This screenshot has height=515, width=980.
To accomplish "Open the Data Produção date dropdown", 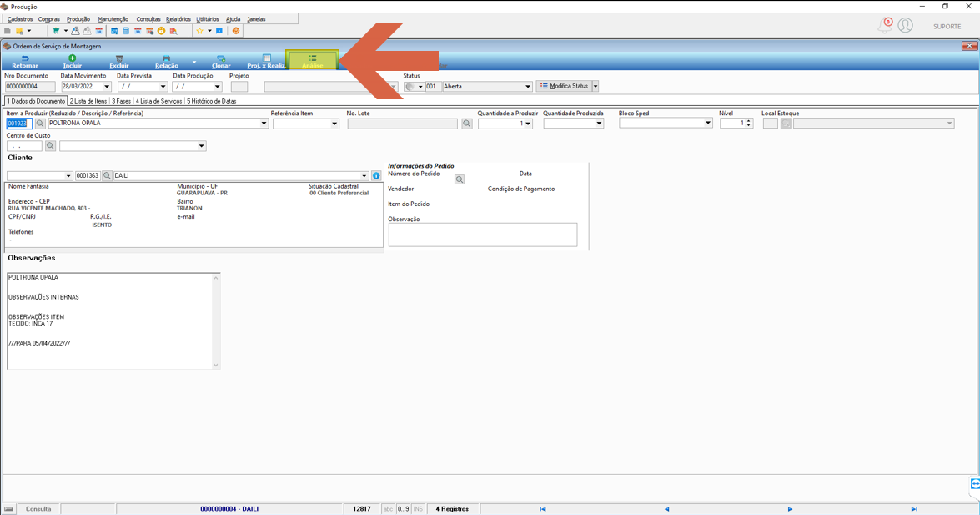I will (217, 87).
